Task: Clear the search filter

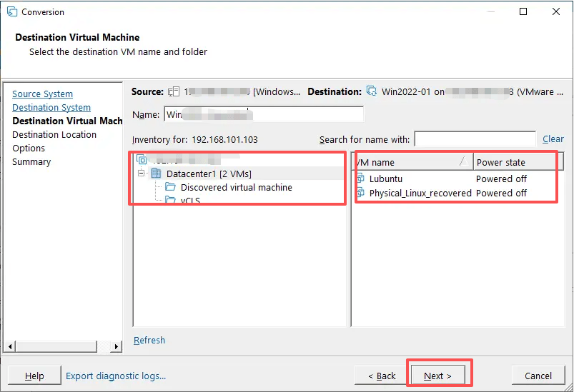Action: pos(553,139)
